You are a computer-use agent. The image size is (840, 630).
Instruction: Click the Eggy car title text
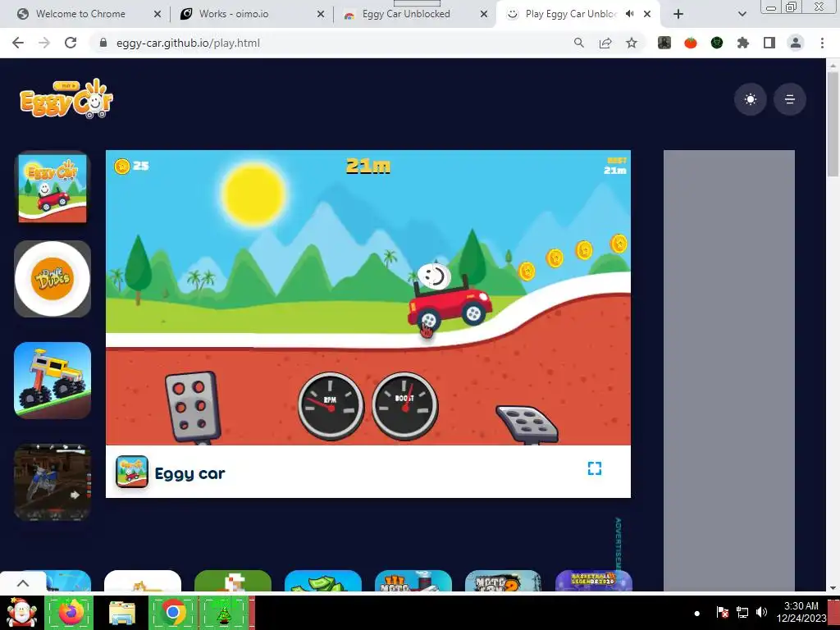pos(189,473)
